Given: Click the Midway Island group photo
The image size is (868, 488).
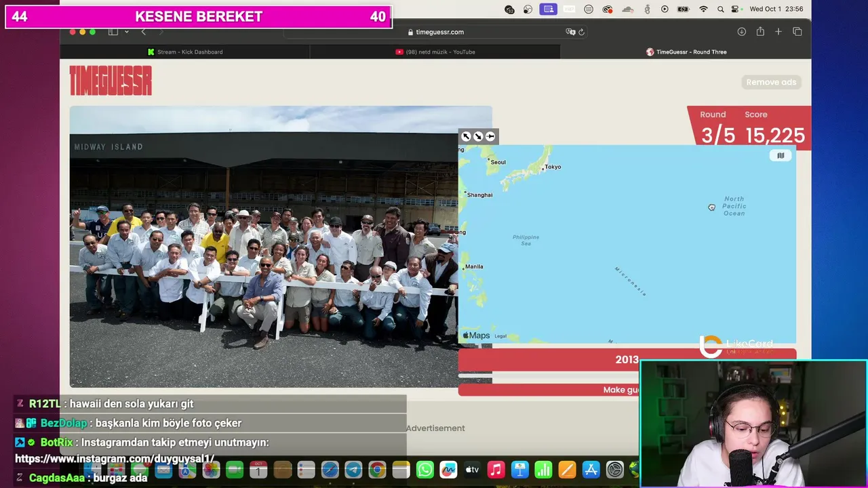Looking at the screenshot, I should (264, 247).
